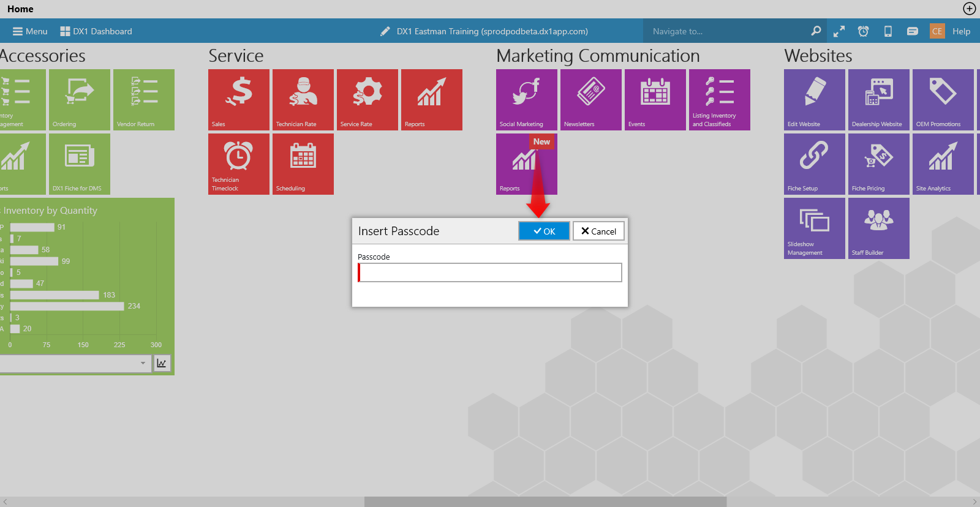
Task: Click the horizontal scrollbar thumb
Action: 545,501
